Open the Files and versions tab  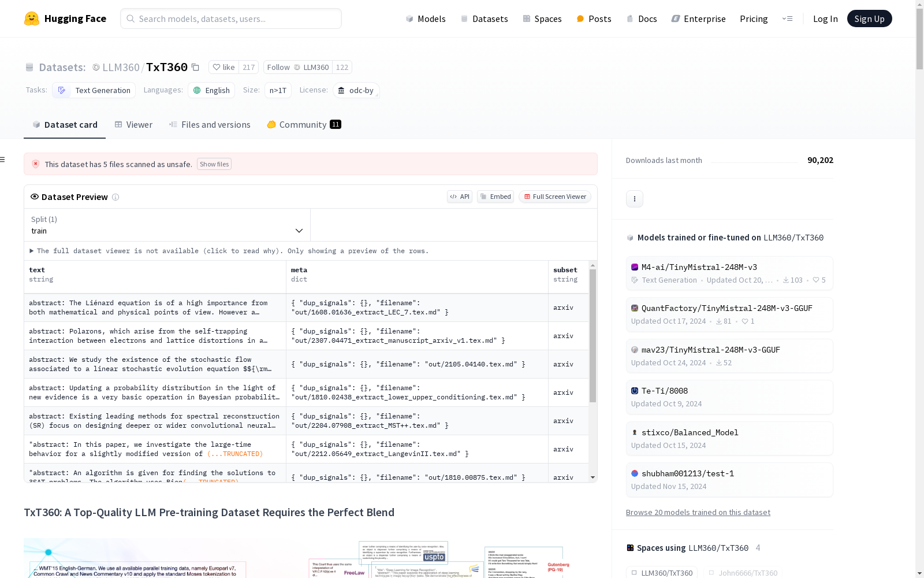[210, 125]
